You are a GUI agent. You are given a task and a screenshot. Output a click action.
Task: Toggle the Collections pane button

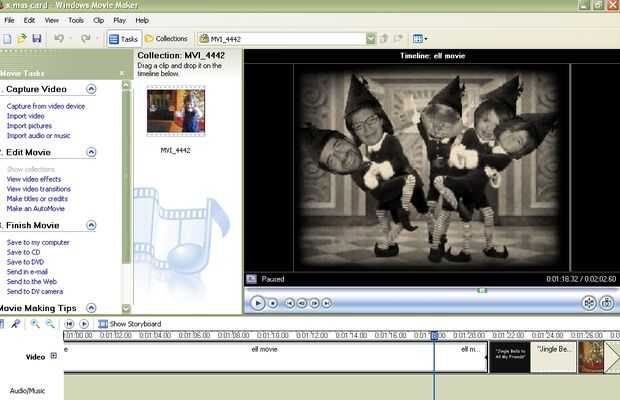(166, 38)
